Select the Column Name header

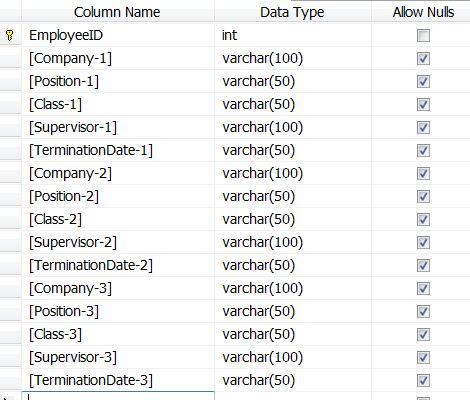tap(117, 12)
